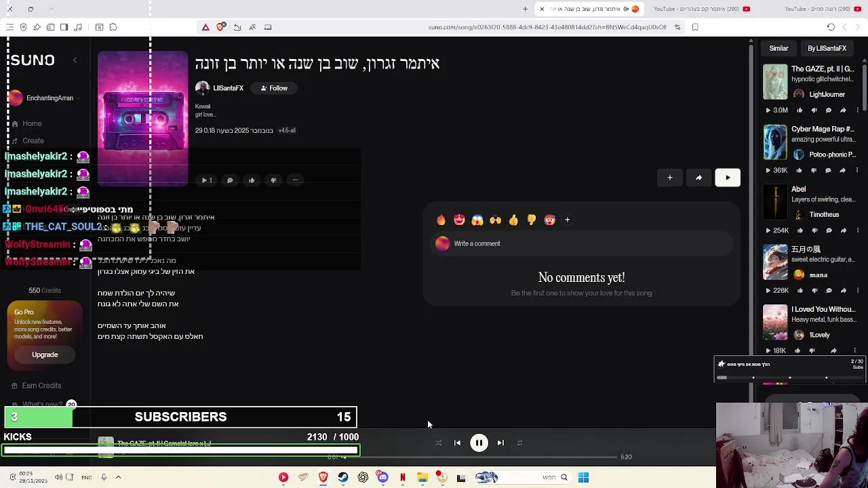Like The GAZE, pt. II in sidebar
Screen dimensions: 868x488
point(800,110)
